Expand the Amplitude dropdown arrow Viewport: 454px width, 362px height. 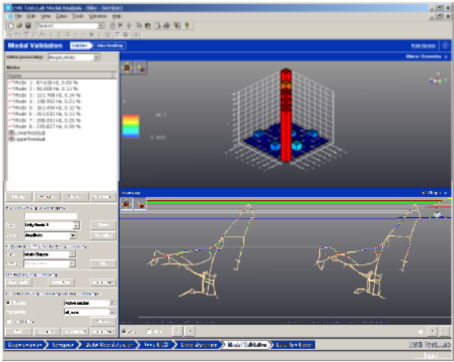pos(73,235)
